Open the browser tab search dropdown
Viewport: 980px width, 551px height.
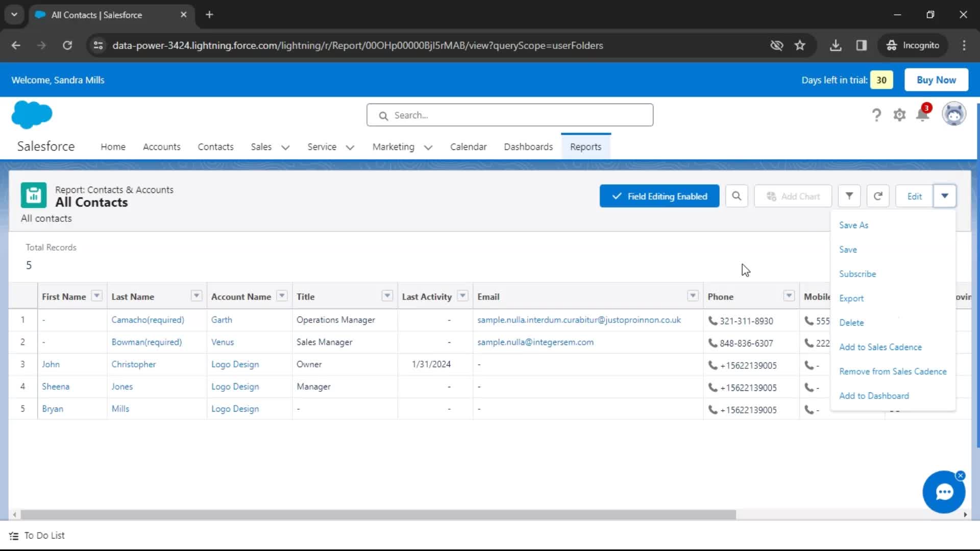(14, 15)
